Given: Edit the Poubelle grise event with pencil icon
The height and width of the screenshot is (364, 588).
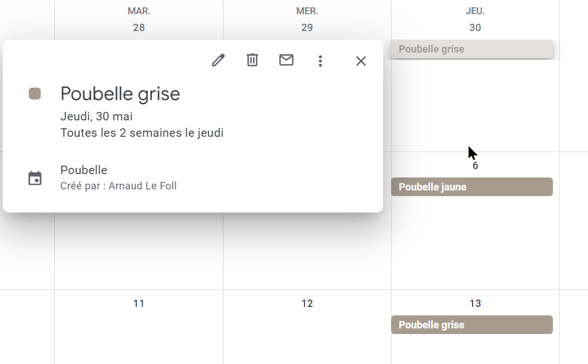Looking at the screenshot, I should coord(218,60).
